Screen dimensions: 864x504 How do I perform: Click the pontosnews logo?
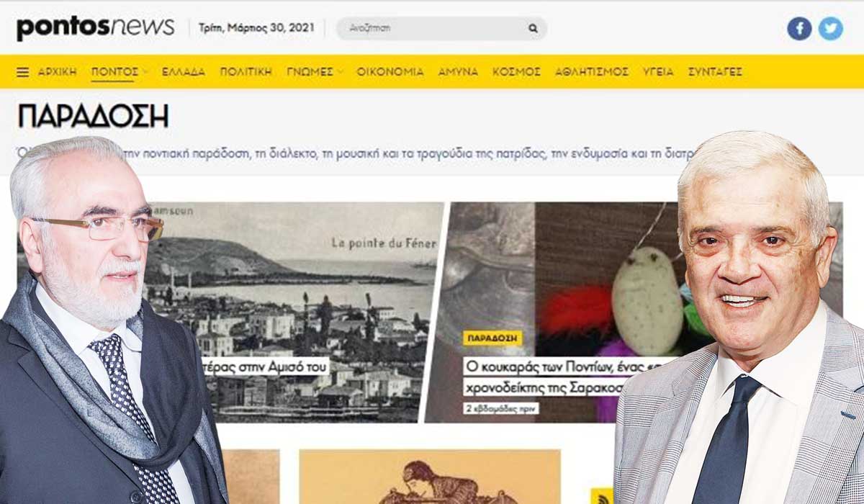[95, 27]
